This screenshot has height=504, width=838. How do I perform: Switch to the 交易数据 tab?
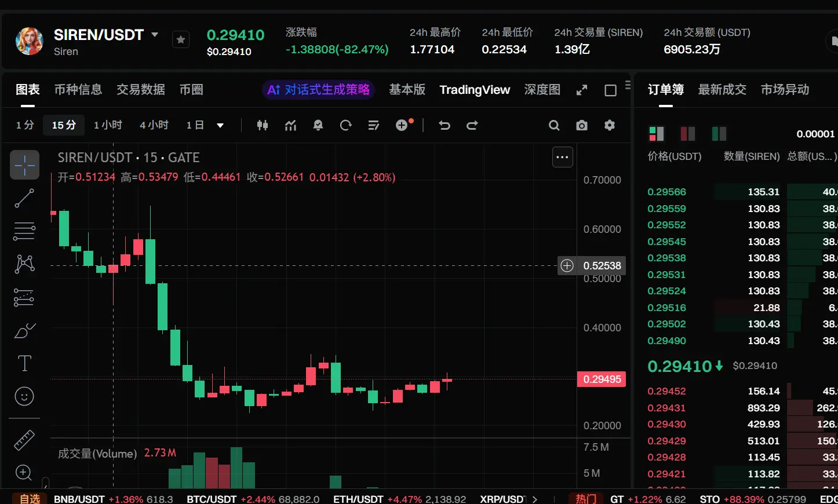coord(141,90)
